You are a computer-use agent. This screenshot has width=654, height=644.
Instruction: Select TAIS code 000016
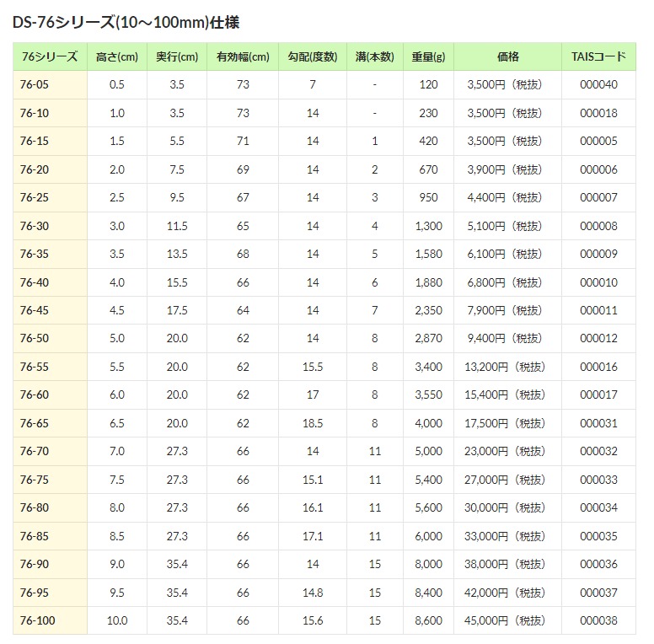tap(598, 367)
